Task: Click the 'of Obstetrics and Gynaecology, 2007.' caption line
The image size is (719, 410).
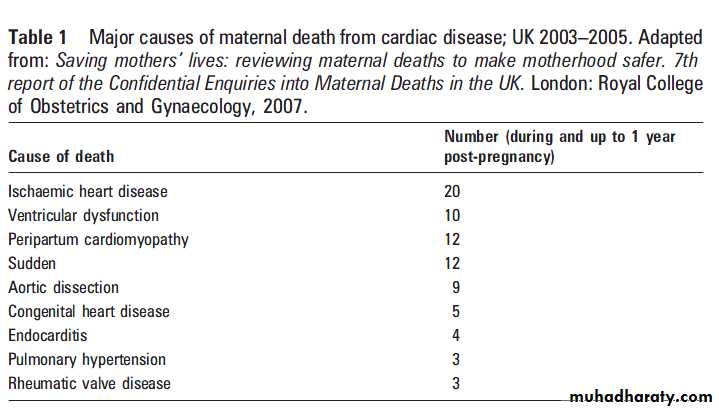Action: point(157,107)
